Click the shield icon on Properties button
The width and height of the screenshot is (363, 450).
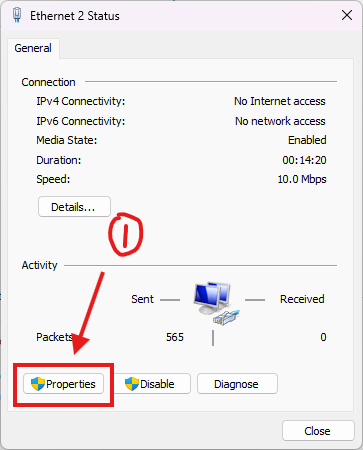[38, 384]
